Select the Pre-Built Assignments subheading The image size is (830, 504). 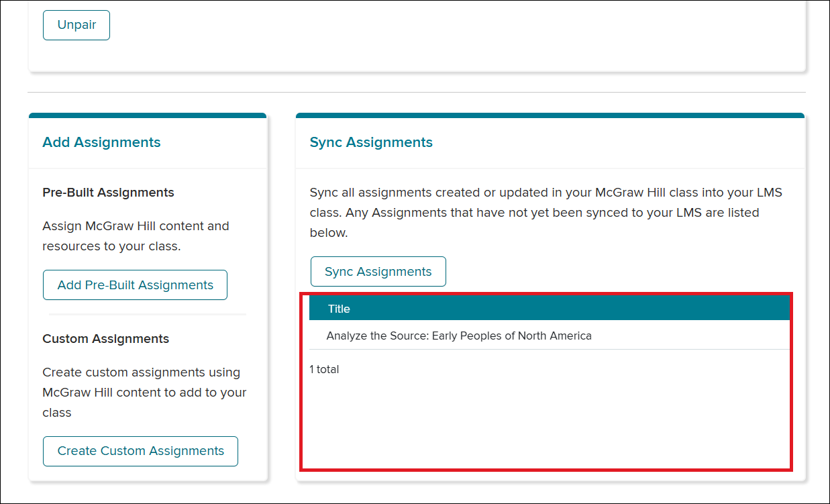[x=108, y=193]
